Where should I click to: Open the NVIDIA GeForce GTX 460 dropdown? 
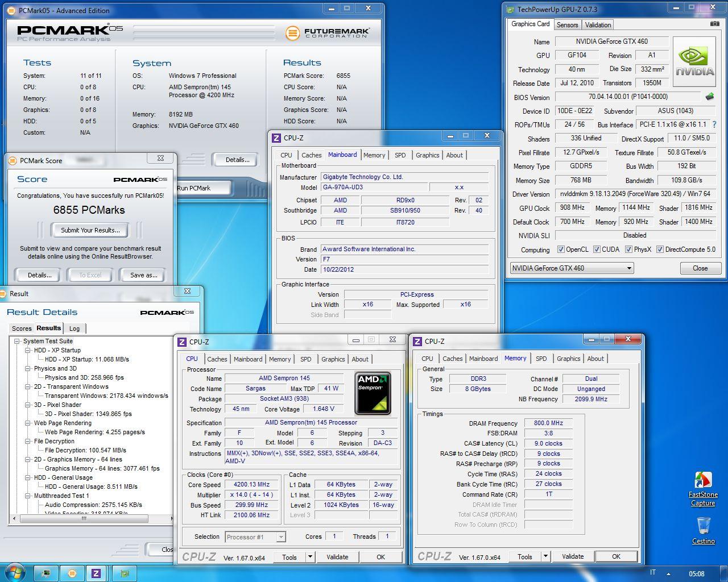pyautogui.click(x=572, y=268)
